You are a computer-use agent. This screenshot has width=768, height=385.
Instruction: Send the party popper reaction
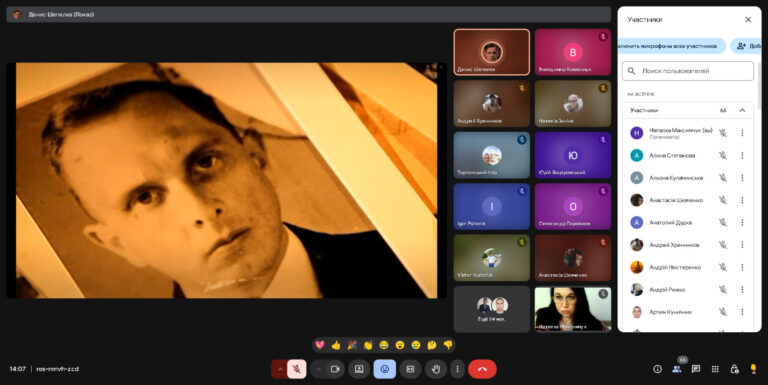352,345
